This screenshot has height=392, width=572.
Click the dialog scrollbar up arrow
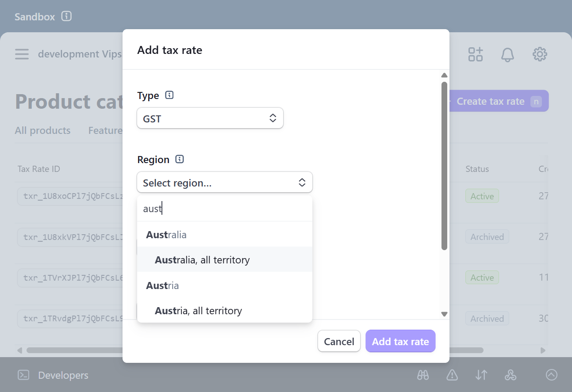click(x=445, y=75)
